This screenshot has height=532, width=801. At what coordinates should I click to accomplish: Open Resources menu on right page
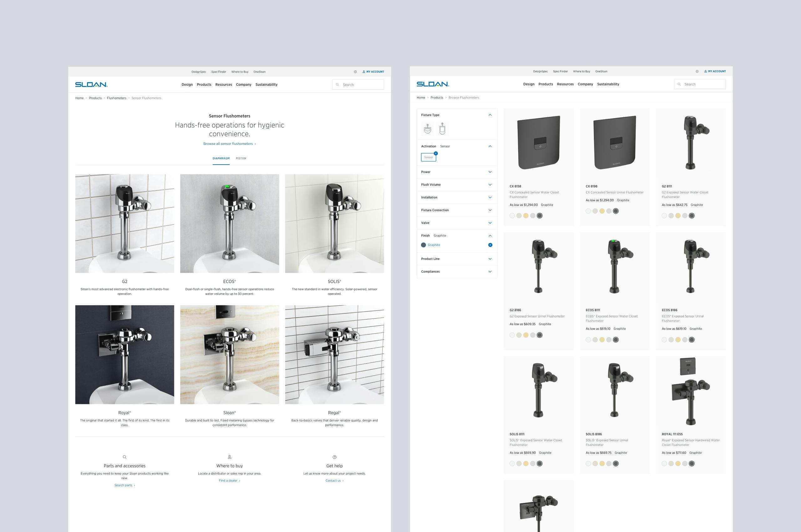point(565,84)
